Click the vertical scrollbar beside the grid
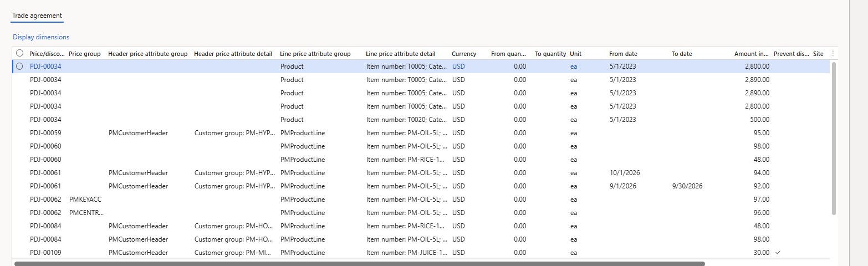Viewport: 868px width, 266px height. click(x=834, y=138)
